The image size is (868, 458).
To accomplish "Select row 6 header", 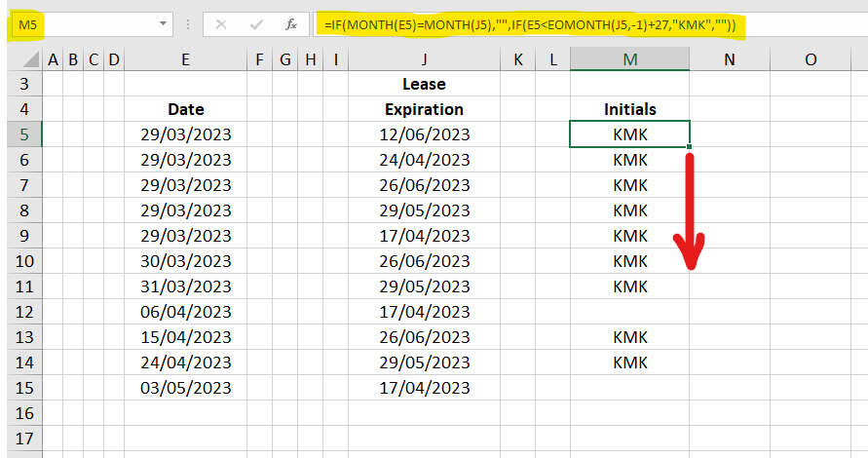I will (24, 160).
